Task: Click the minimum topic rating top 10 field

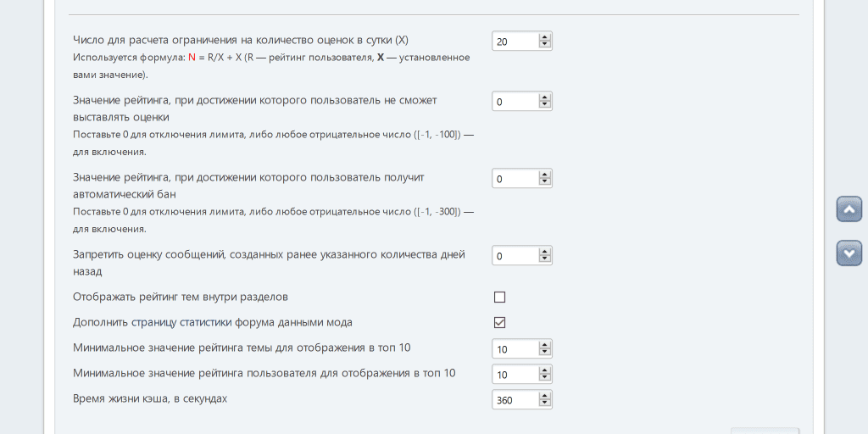Action: click(515, 348)
